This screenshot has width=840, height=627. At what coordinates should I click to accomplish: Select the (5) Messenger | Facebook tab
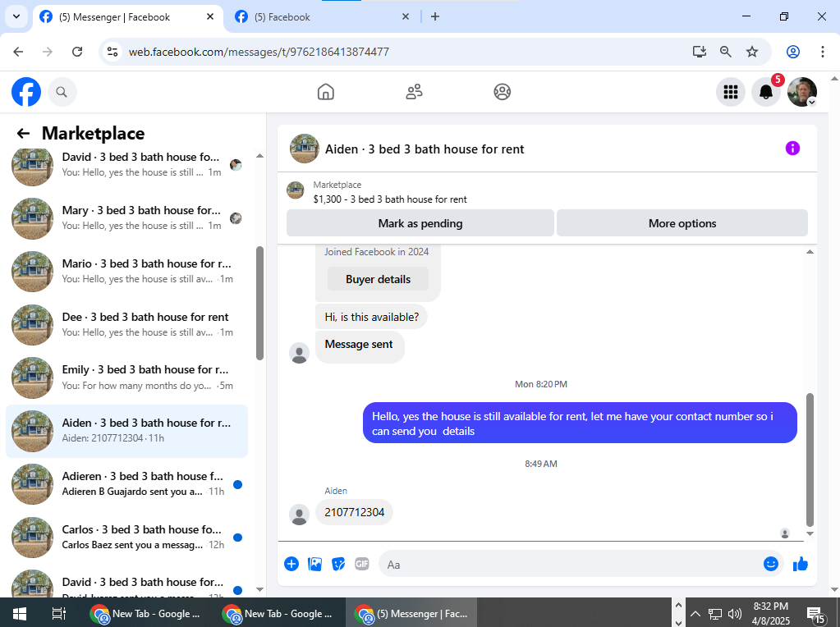point(127,17)
